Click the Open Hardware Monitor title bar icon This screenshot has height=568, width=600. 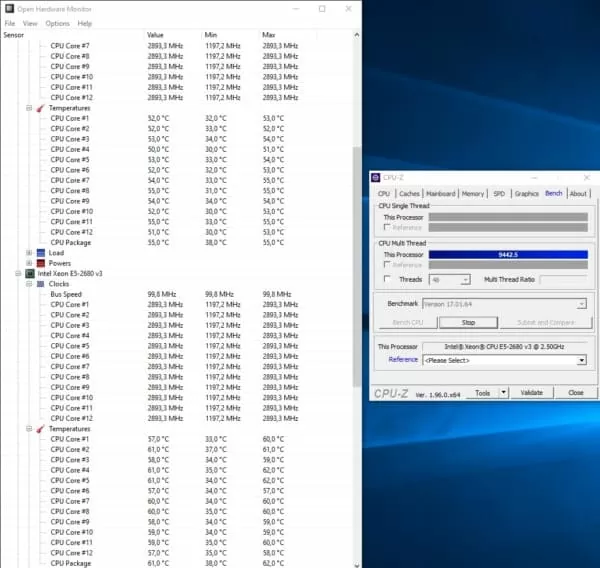click(9, 8)
